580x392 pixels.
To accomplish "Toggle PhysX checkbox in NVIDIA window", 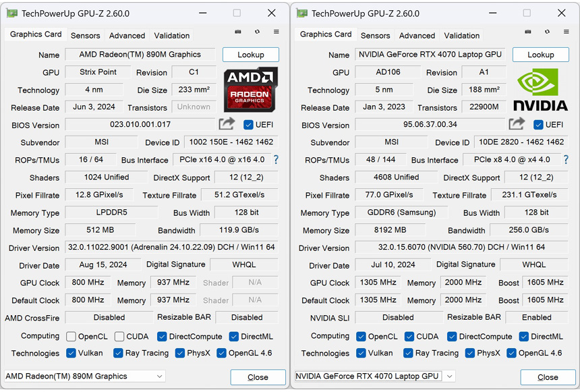I will pyautogui.click(x=470, y=353).
